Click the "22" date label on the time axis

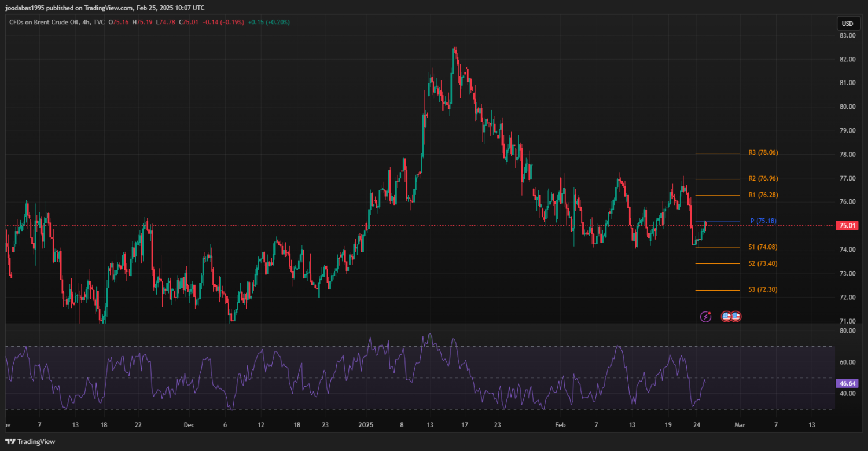click(x=139, y=425)
